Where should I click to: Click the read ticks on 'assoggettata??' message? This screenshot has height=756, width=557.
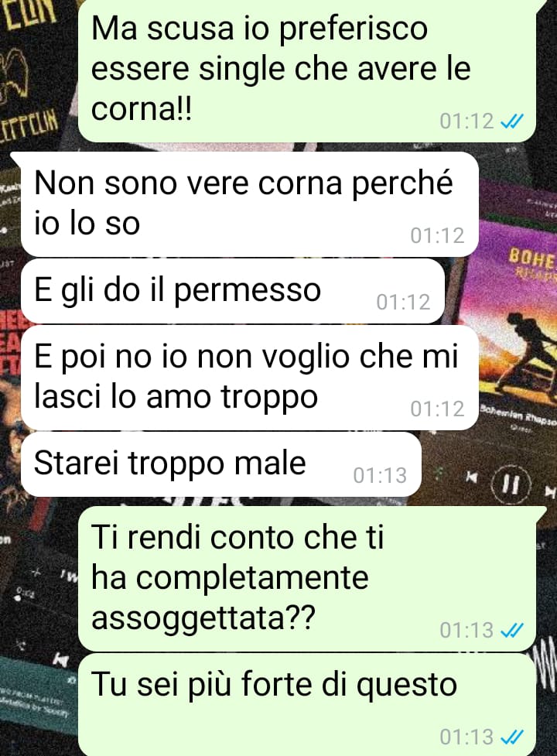511,630
